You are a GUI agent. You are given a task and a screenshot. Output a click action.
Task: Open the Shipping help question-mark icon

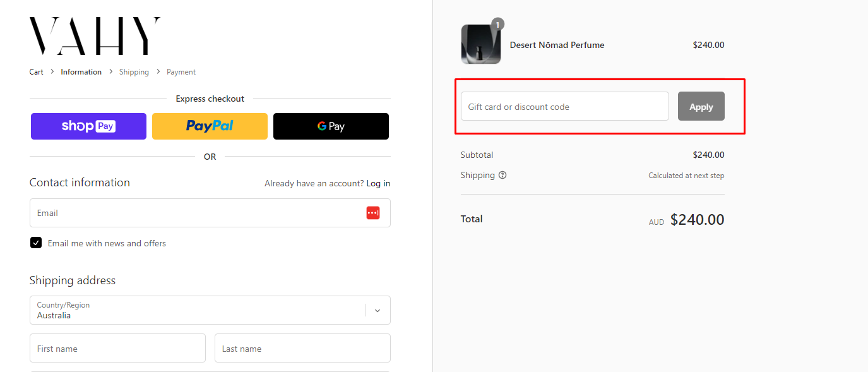502,176
